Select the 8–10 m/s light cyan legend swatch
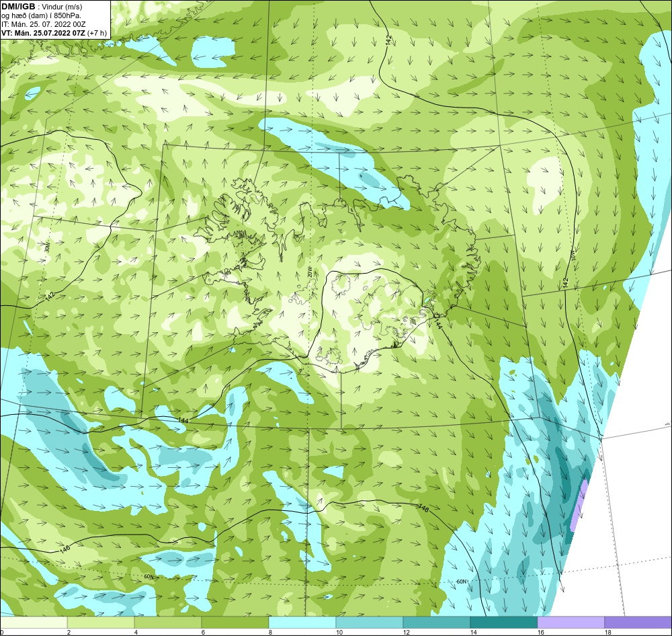This screenshot has width=672, height=636. click(x=302, y=622)
